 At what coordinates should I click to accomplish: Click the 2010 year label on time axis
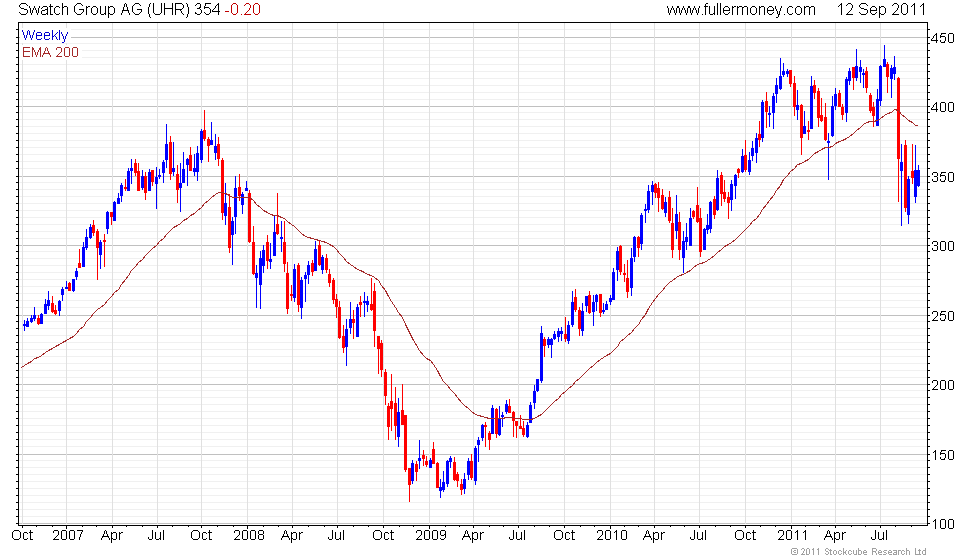point(611,536)
